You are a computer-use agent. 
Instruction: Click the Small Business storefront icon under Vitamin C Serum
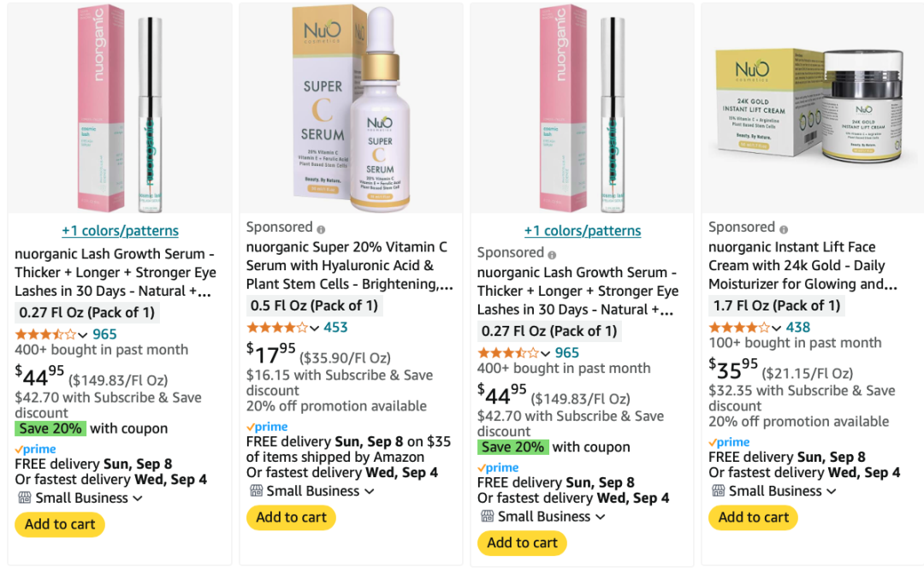[x=256, y=491]
